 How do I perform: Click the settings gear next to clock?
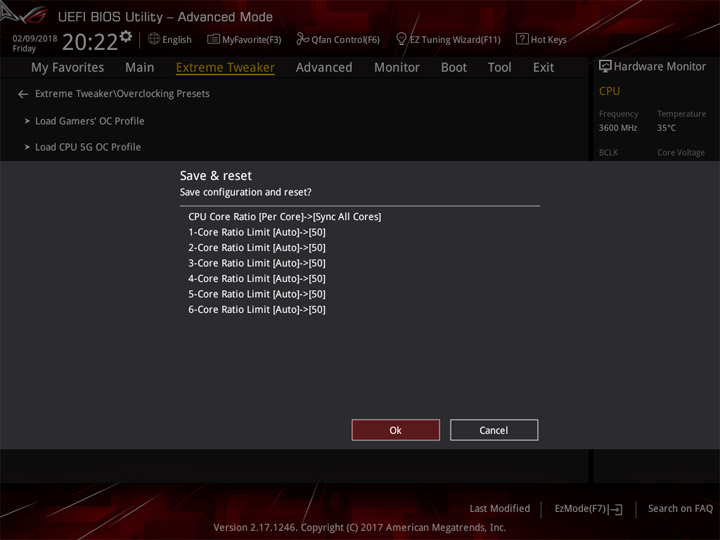click(x=126, y=36)
